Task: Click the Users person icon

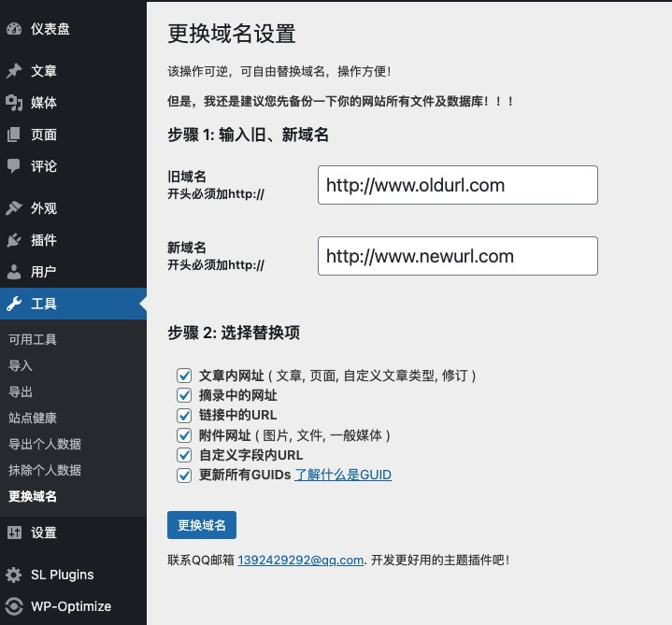Action: click(14, 272)
